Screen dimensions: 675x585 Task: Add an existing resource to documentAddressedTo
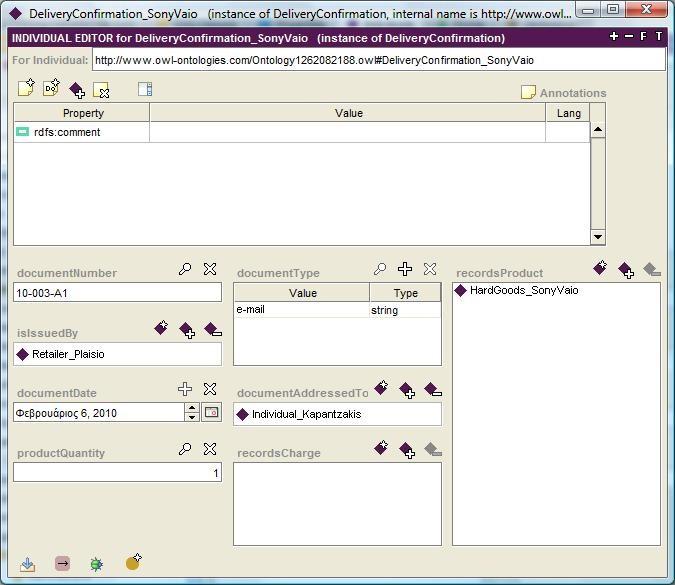point(407,390)
